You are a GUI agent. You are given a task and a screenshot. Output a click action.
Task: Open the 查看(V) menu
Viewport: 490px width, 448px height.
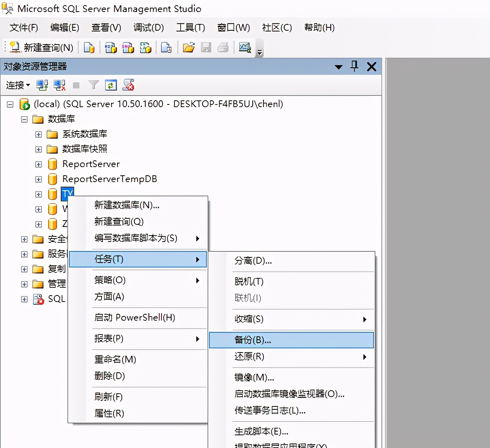106,27
